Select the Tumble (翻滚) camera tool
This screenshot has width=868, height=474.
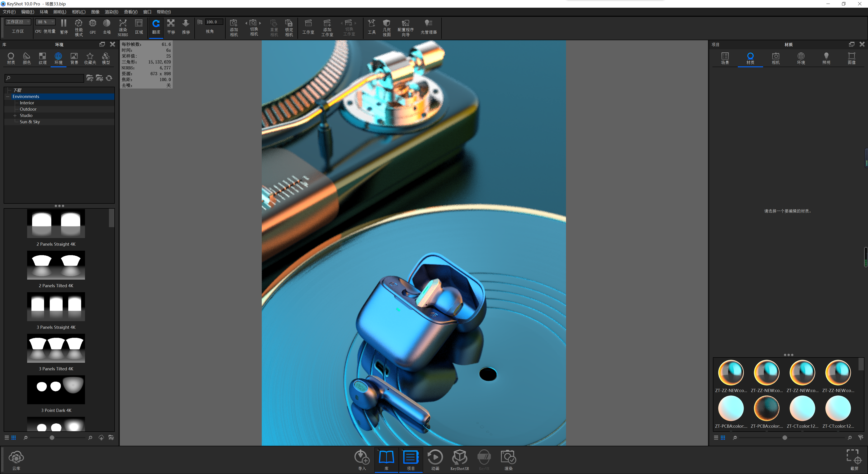156,27
